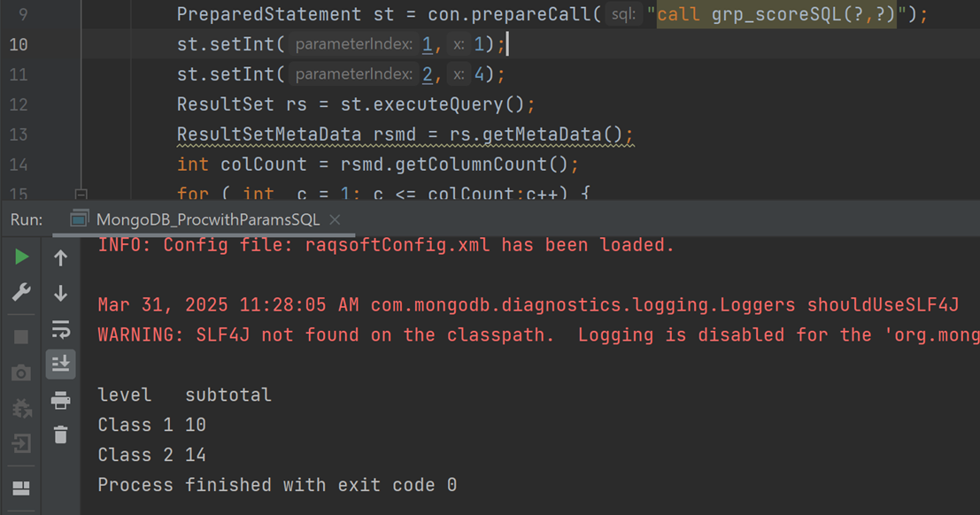
Task: Click the camera Dump Threads icon
Action: (x=21, y=373)
